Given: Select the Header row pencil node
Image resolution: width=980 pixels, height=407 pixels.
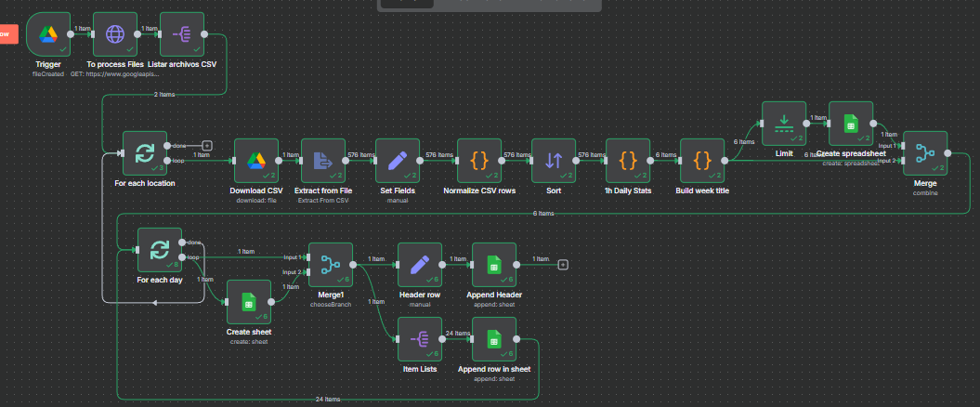Looking at the screenshot, I should click(420, 265).
